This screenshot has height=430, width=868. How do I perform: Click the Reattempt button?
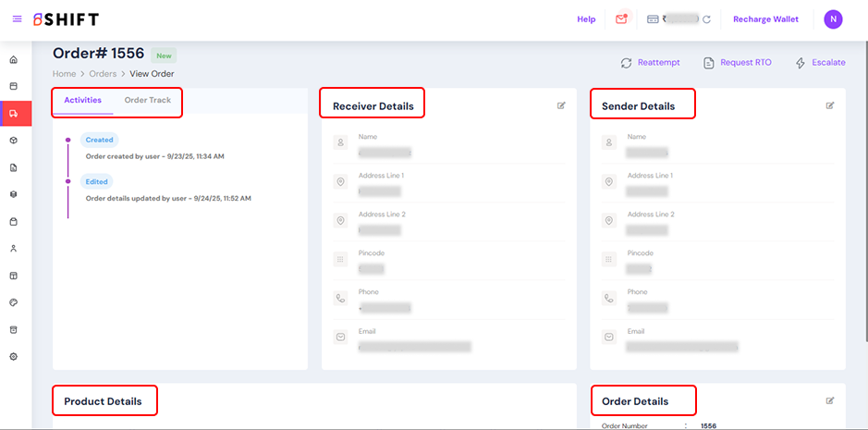(x=650, y=63)
